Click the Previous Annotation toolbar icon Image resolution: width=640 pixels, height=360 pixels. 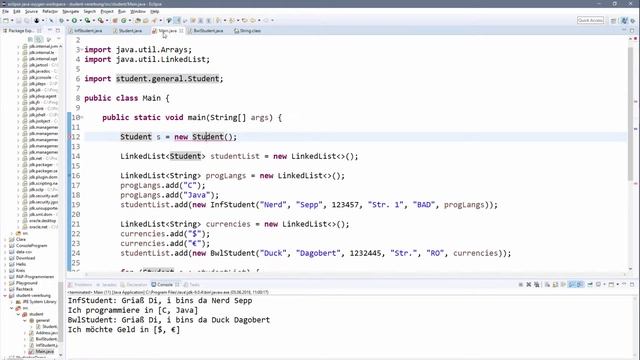(x=232, y=20)
